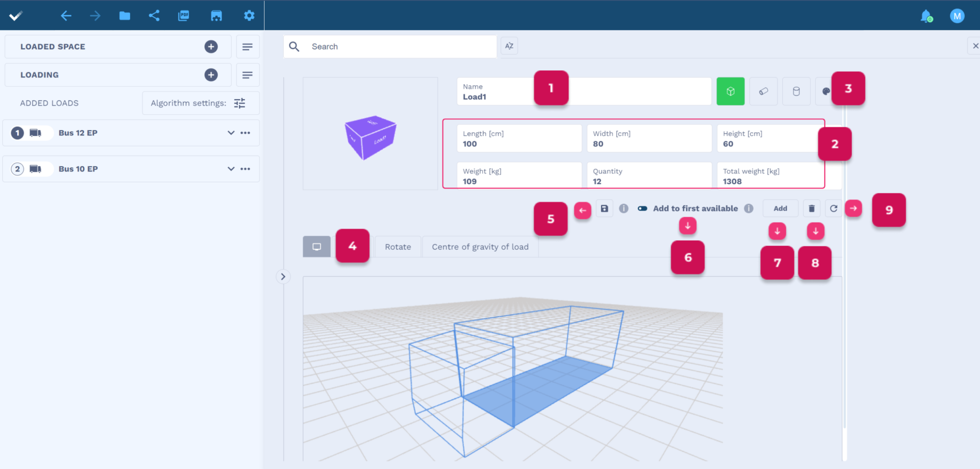Open the load color palette

click(x=825, y=91)
